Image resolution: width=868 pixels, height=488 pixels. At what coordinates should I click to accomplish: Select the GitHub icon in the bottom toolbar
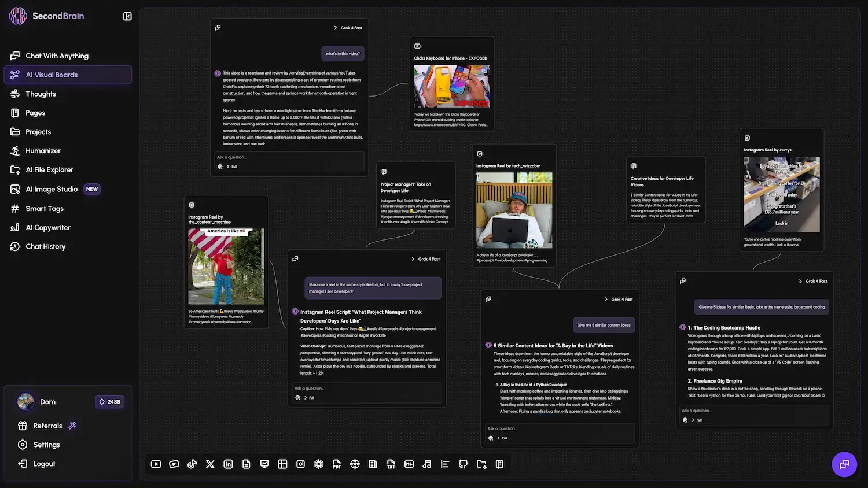463,464
